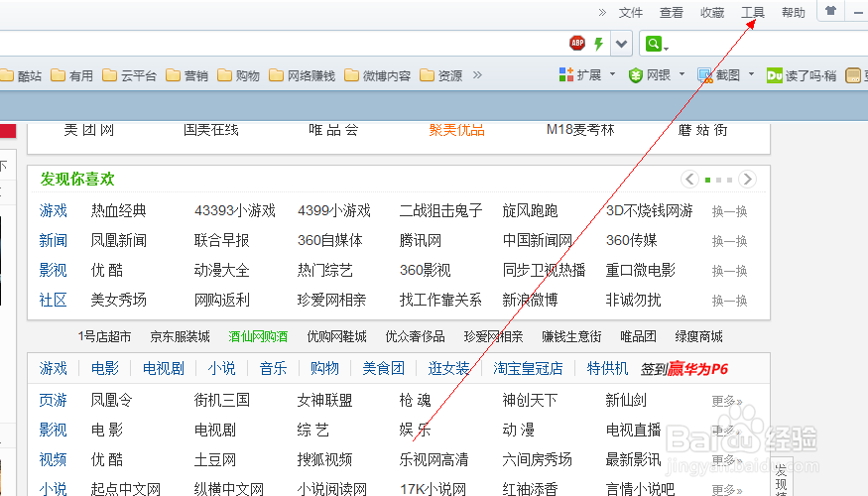The width and height of the screenshot is (868, 496).
Task: Switch to the 电视剧 category tab
Action: (x=164, y=369)
